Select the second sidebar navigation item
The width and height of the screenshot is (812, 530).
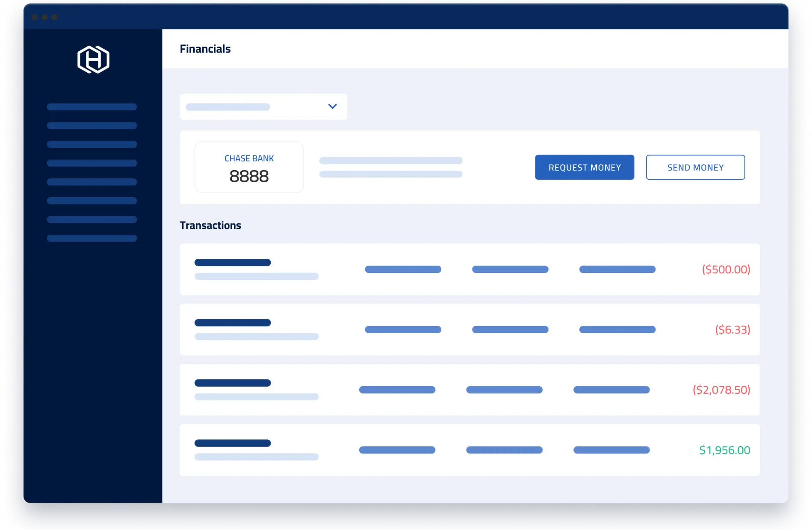point(92,125)
